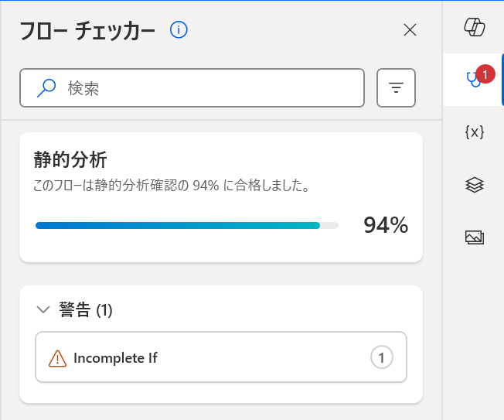Viewport: 504px width, 420px height.
Task: Click the warning triangle on Incomplete If
Action: click(57, 358)
